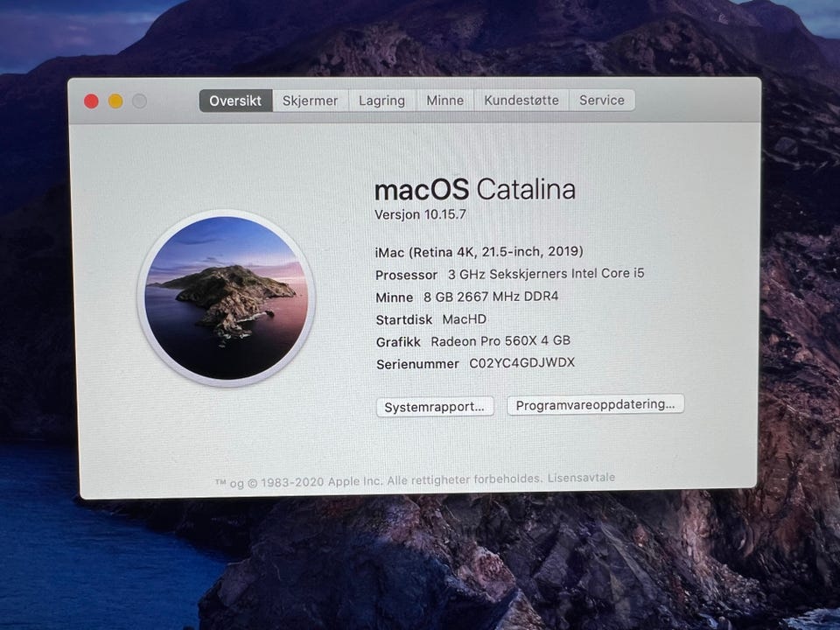Click the macOS Catalina heading

click(x=475, y=189)
